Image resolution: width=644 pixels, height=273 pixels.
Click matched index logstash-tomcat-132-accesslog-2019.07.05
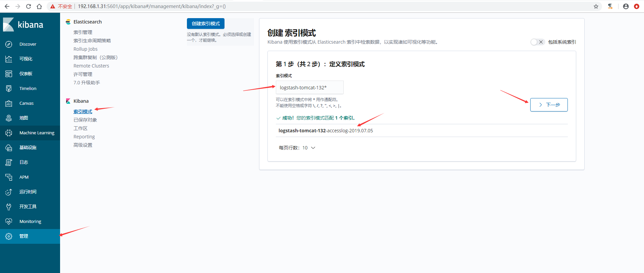click(x=326, y=131)
